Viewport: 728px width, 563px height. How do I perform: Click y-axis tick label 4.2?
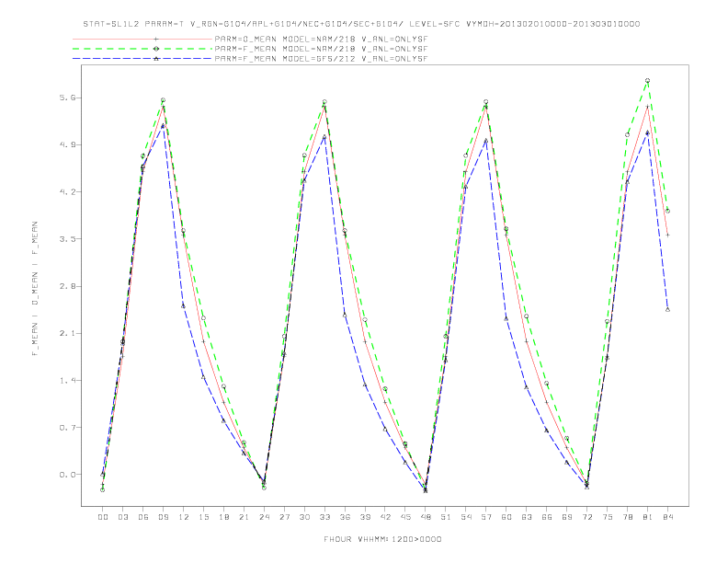pos(68,192)
